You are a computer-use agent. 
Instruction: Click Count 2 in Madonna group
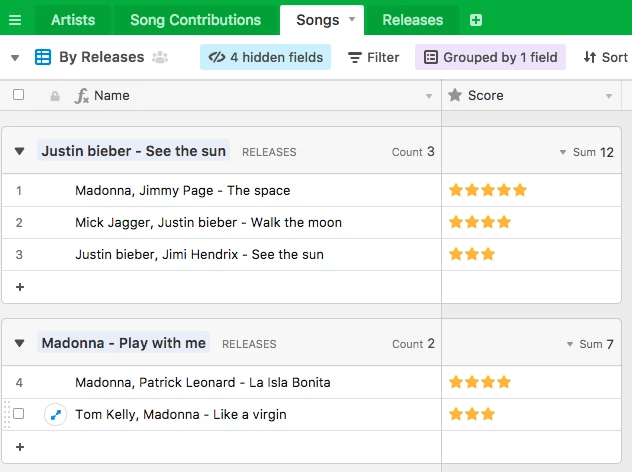[x=413, y=343]
